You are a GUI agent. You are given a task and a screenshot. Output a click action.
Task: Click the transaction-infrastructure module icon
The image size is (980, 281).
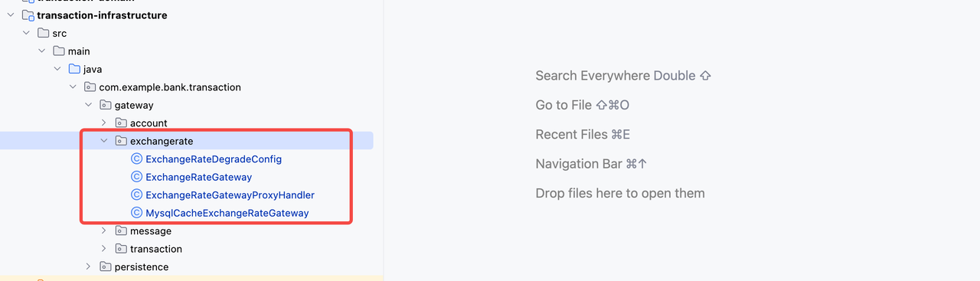[x=28, y=15]
